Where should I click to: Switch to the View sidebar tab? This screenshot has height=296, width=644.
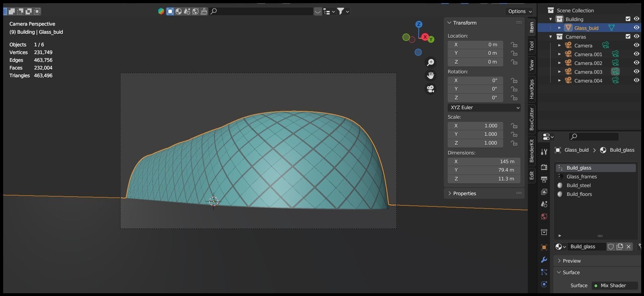pyautogui.click(x=532, y=65)
